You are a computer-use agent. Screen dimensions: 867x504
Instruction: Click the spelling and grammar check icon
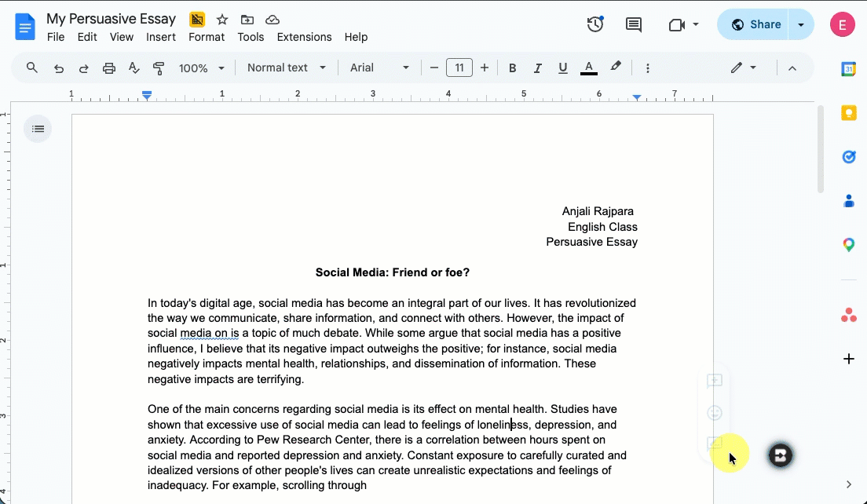pyautogui.click(x=134, y=68)
